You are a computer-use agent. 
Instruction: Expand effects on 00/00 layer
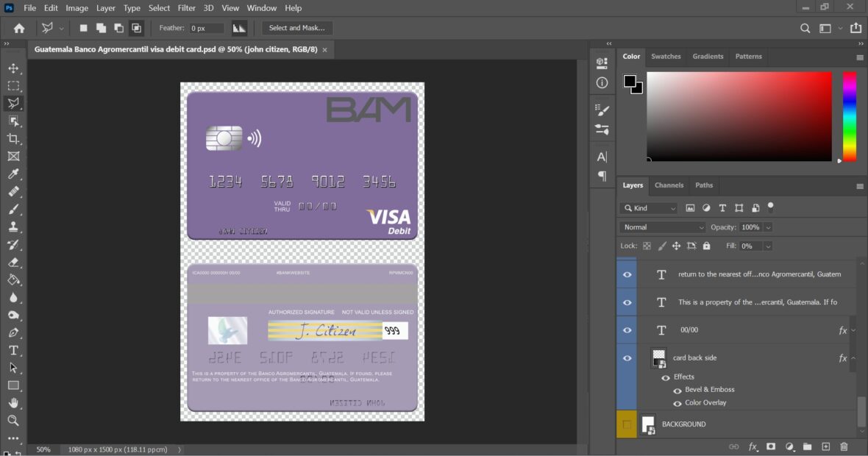(x=853, y=330)
